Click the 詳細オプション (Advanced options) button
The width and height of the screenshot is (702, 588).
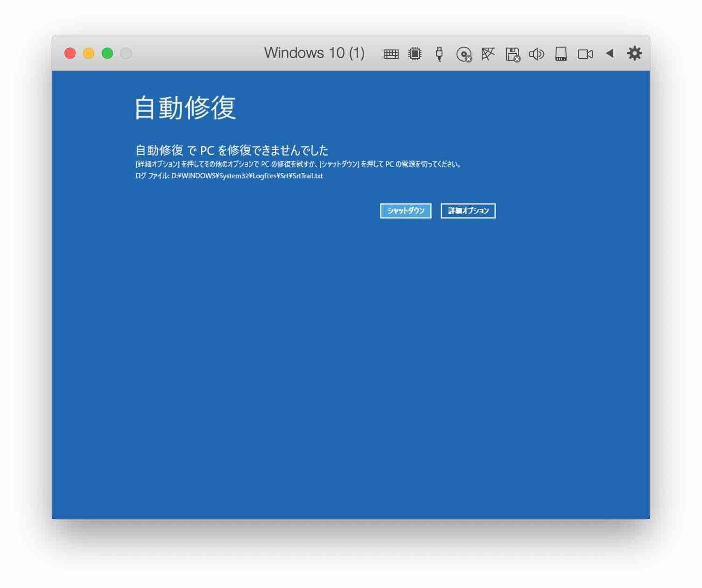coord(468,210)
